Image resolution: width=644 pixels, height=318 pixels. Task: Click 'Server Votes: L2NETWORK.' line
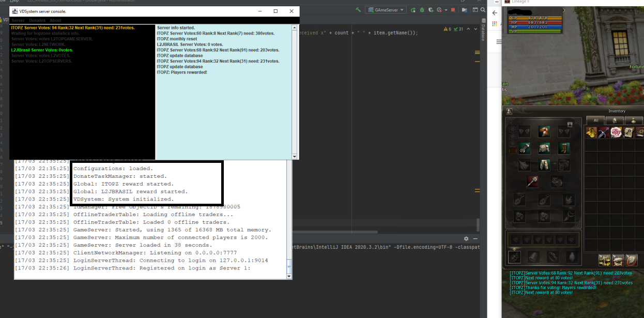pos(38,44)
